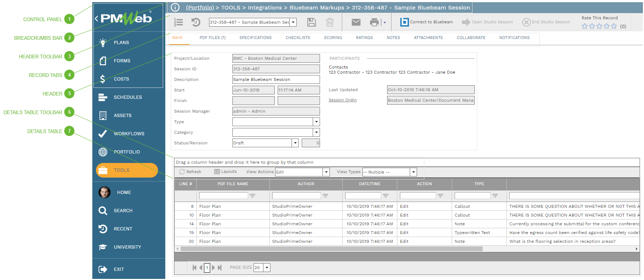Select row with Typewritten Text type

(407, 233)
